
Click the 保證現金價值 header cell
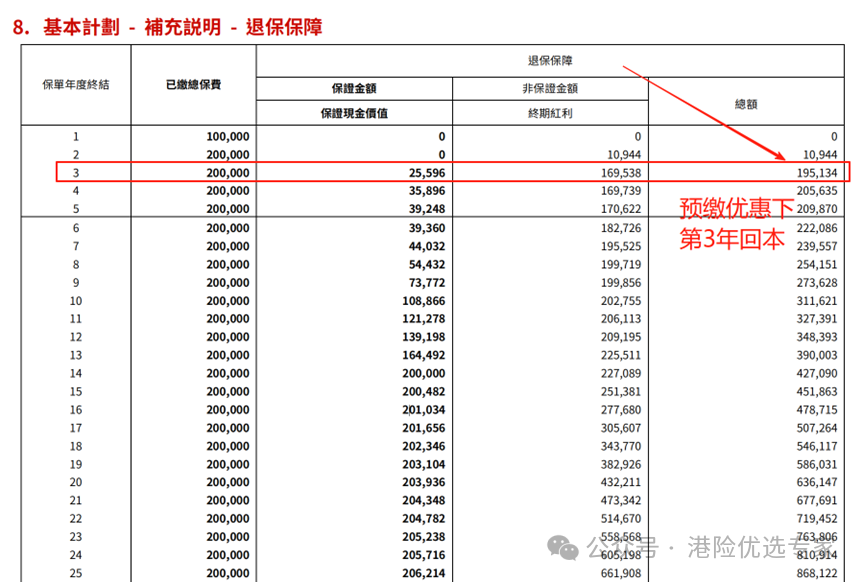[x=354, y=113]
